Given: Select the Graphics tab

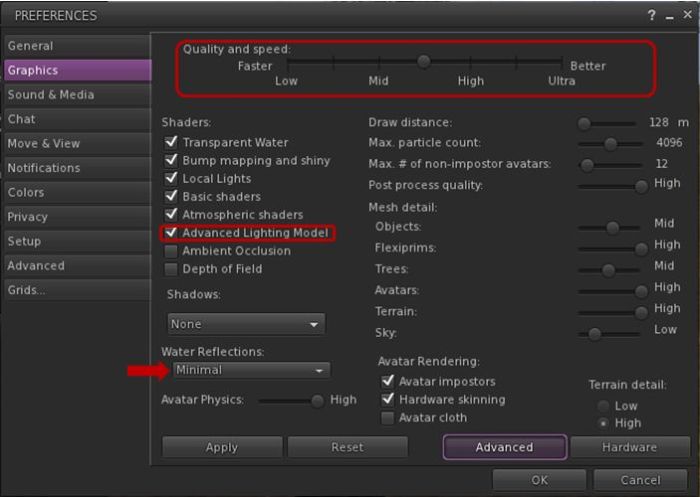Looking at the screenshot, I should [x=77, y=71].
